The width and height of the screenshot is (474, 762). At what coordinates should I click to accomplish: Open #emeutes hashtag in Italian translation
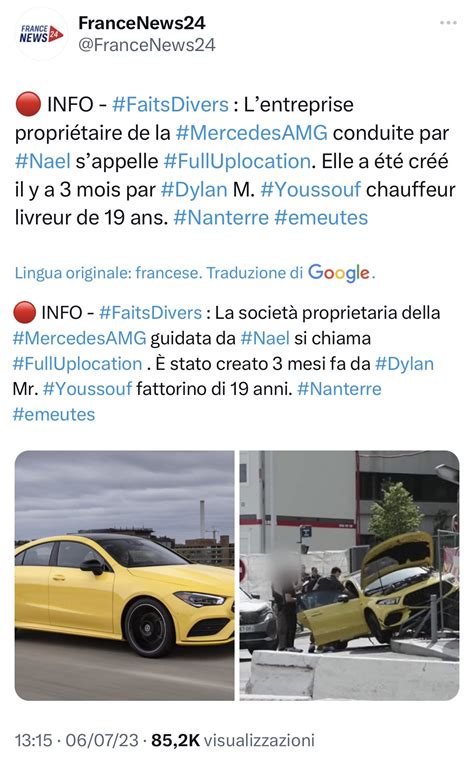pos(54,415)
